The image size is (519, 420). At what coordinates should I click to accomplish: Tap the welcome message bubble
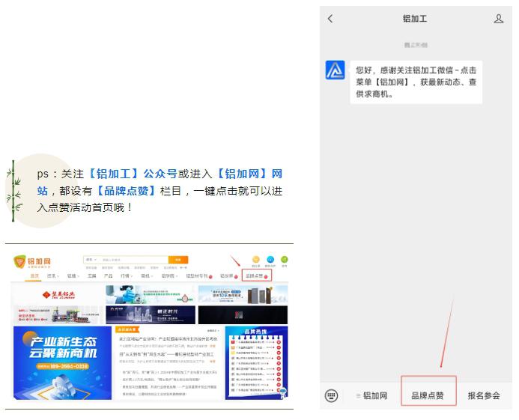(416, 82)
